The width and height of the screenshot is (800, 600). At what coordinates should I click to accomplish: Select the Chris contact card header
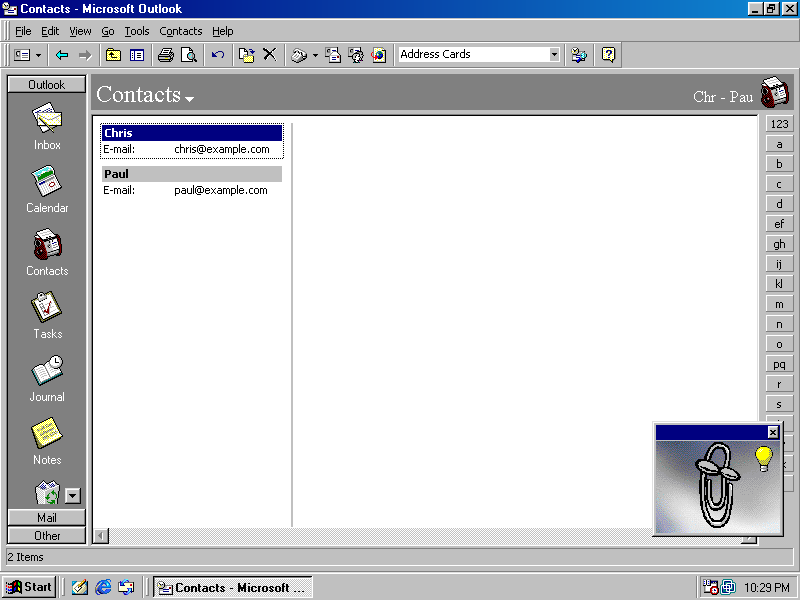(x=192, y=133)
